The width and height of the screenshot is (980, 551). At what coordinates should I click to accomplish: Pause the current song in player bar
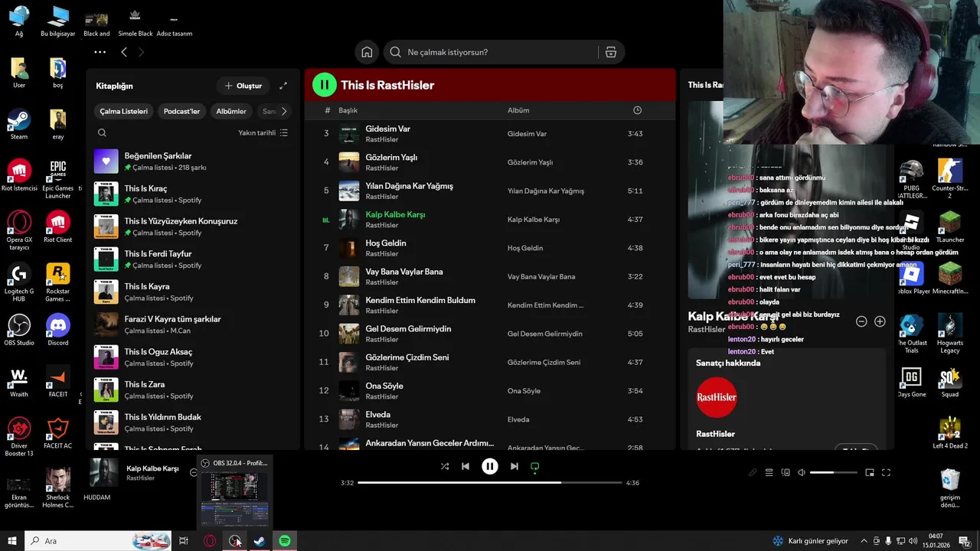[x=490, y=466]
